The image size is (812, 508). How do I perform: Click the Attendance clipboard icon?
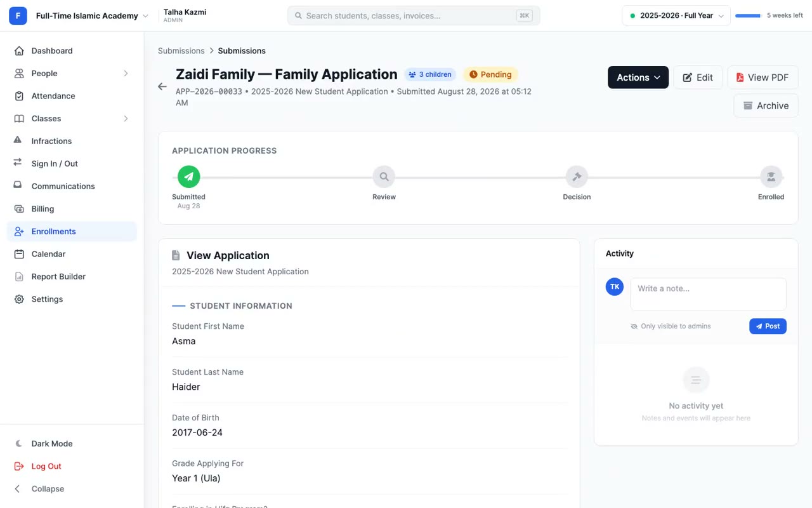pos(19,96)
